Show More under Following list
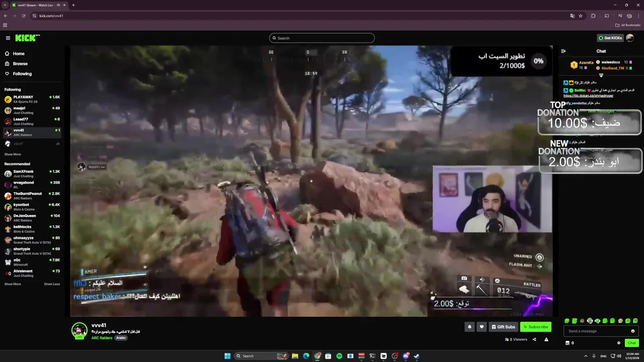The image size is (644, 362). pos(13,154)
